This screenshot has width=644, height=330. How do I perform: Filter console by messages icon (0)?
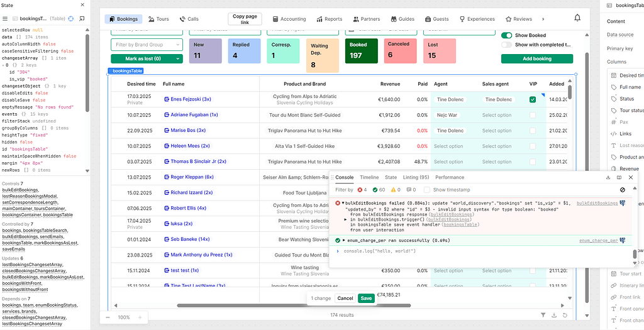click(x=411, y=190)
